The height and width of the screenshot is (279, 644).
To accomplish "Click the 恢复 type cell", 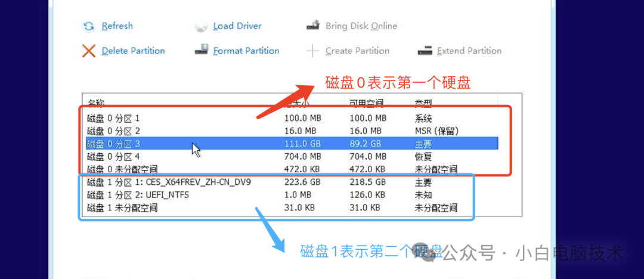I will (423, 157).
